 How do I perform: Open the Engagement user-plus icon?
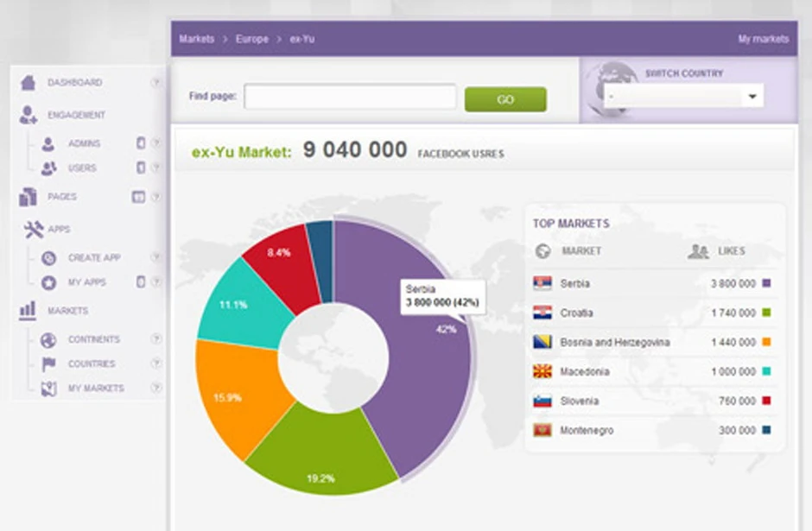point(28,114)
